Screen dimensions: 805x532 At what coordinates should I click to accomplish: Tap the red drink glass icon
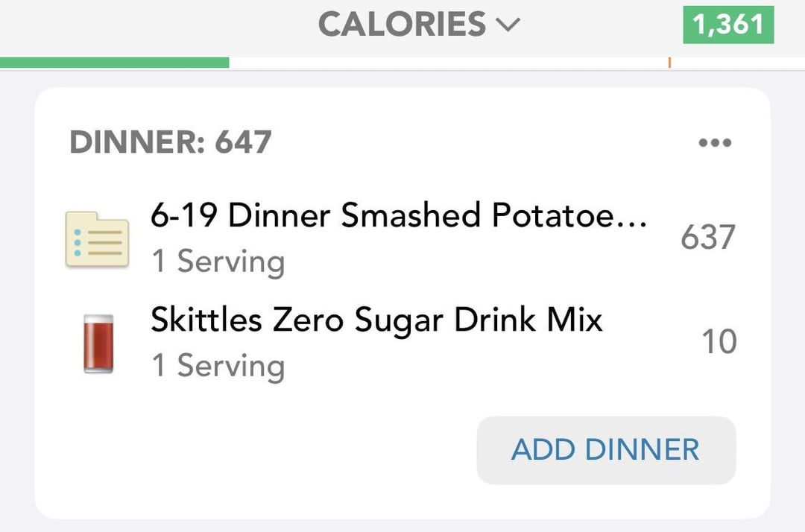98,343
